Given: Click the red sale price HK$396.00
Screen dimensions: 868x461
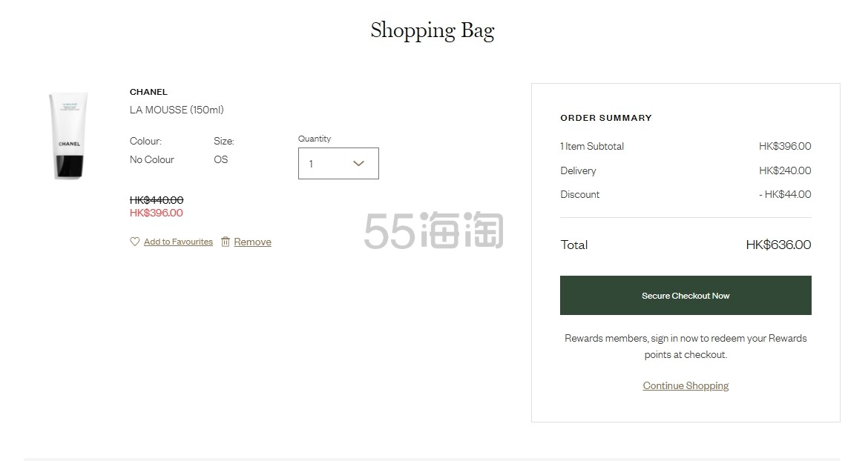Looking at the screenshot, I should pos(156,213).
